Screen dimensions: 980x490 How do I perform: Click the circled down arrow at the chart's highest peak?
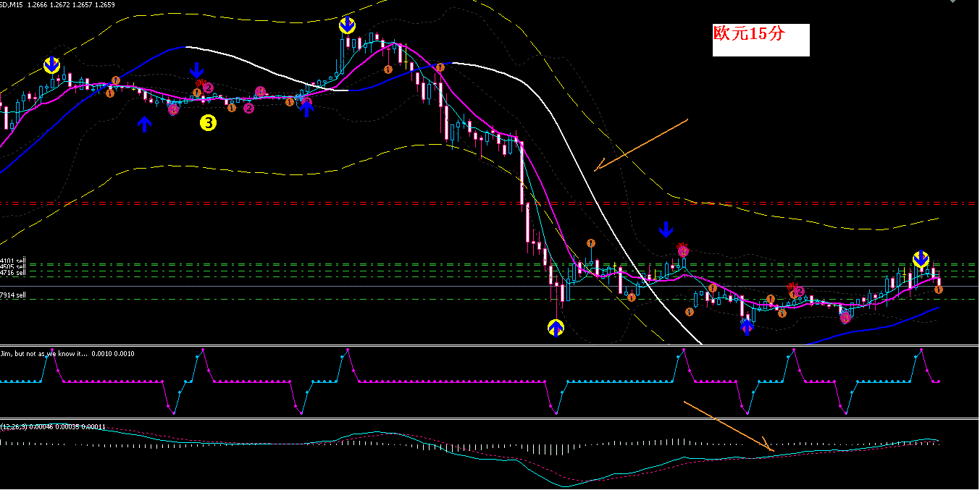(348, 26)
